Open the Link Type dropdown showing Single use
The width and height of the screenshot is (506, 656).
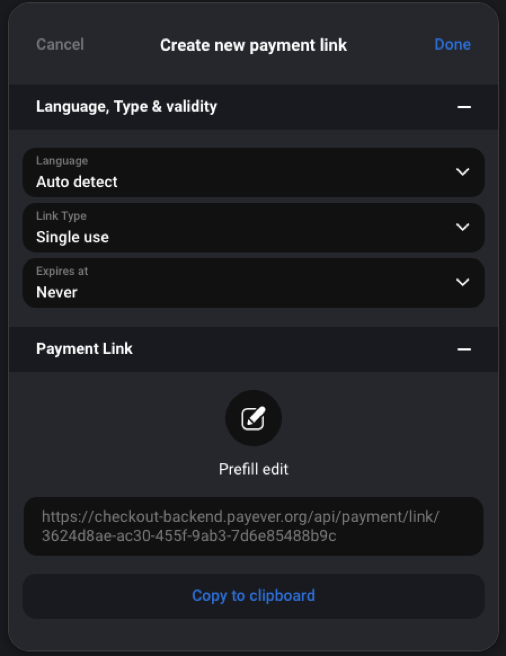[x=253, y=228]
